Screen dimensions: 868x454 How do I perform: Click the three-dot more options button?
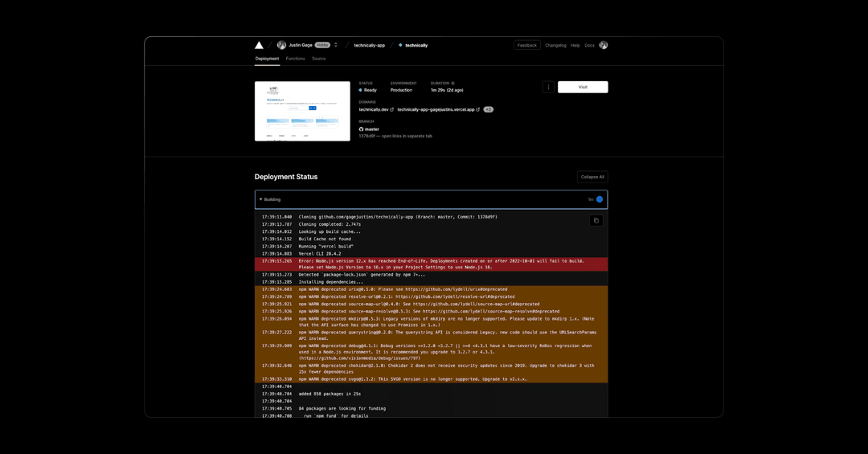[x=548, y=87]
